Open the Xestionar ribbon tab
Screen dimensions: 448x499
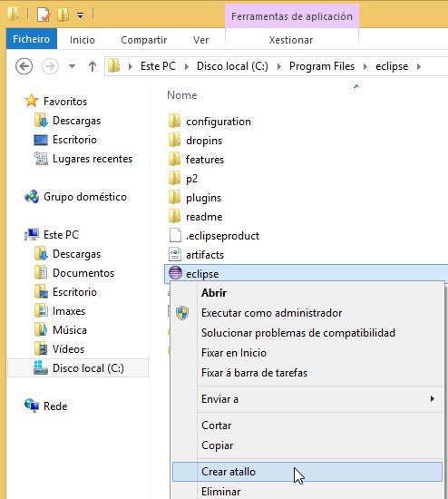291,40
